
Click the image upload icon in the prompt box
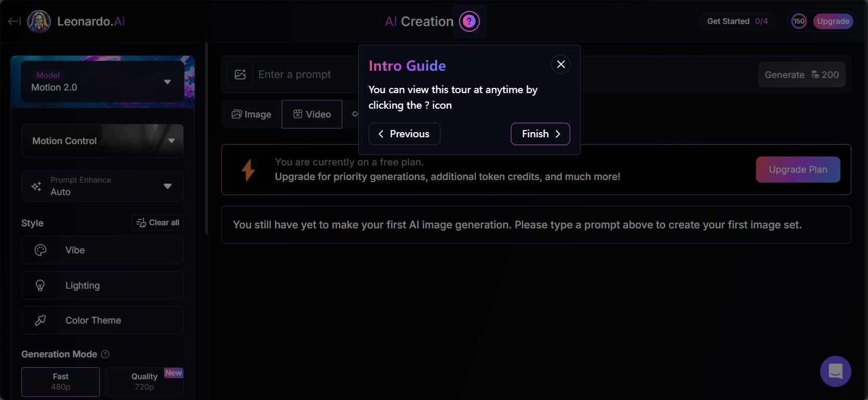click(240, 74)
